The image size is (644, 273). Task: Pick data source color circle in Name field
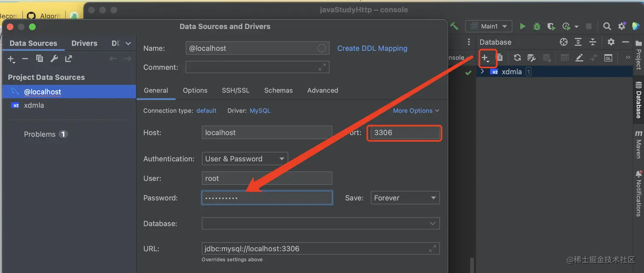pyautogui.click(x=322, y=48)
